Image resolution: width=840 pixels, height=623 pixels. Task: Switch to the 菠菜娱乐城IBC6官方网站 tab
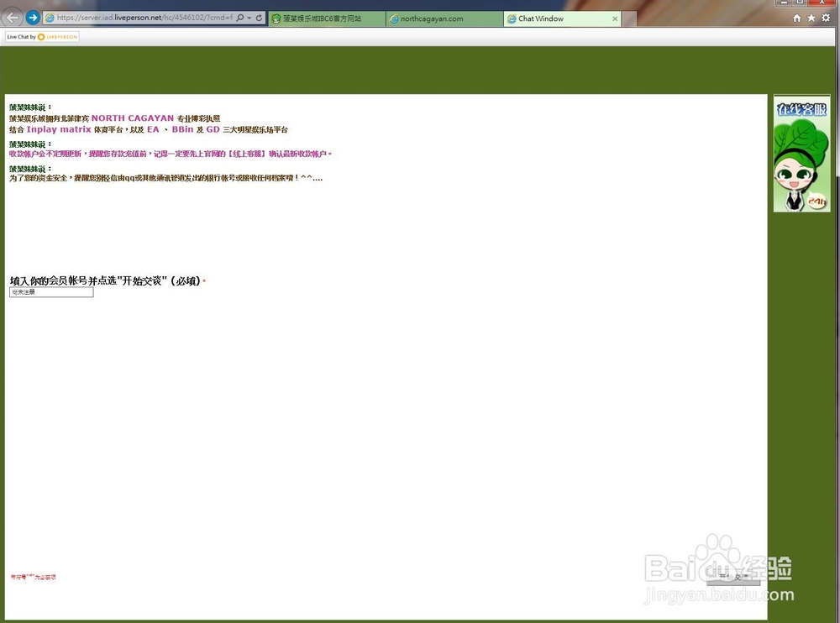tap(327, 18)
